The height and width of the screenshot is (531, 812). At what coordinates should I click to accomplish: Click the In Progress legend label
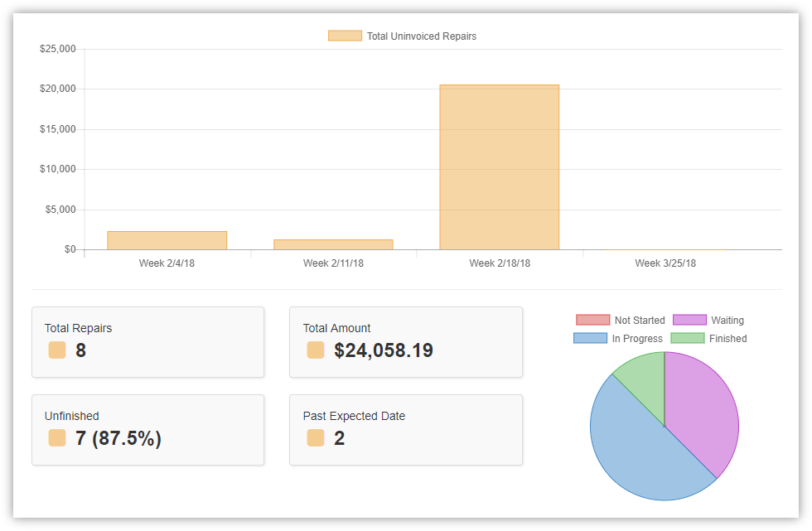coord(637,339)
